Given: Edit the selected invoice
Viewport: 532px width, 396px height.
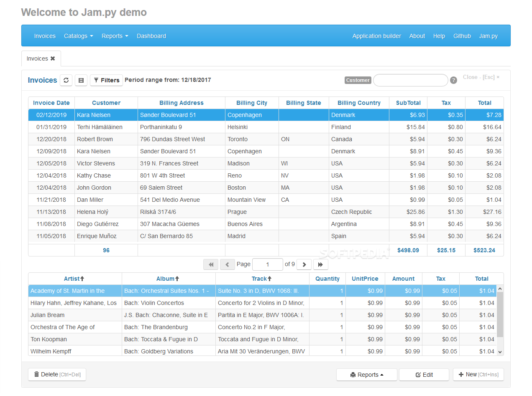Looking at the screenshot, I should click(x=424, y=375).
